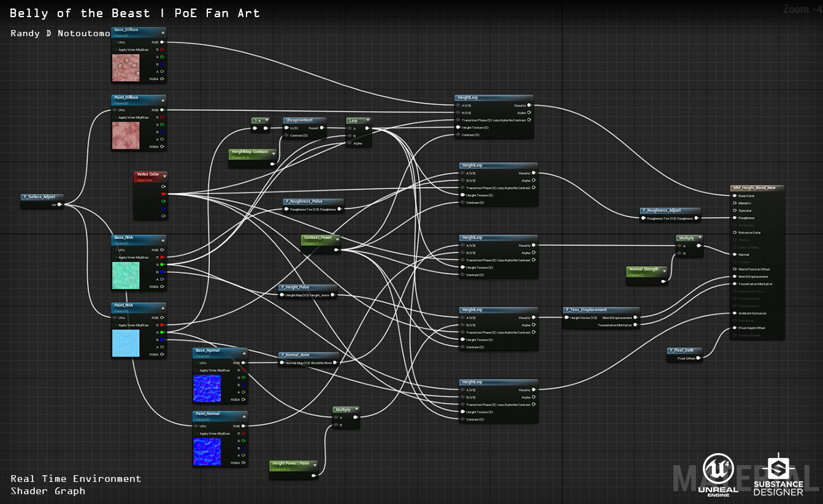Click the red R pin on Vertex Color
The image size is (823, 504).
pos(163,194)
